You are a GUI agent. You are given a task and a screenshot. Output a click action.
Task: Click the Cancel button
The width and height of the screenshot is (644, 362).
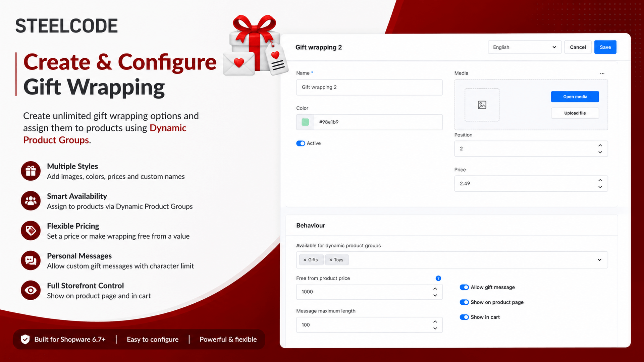pos(578,47)
